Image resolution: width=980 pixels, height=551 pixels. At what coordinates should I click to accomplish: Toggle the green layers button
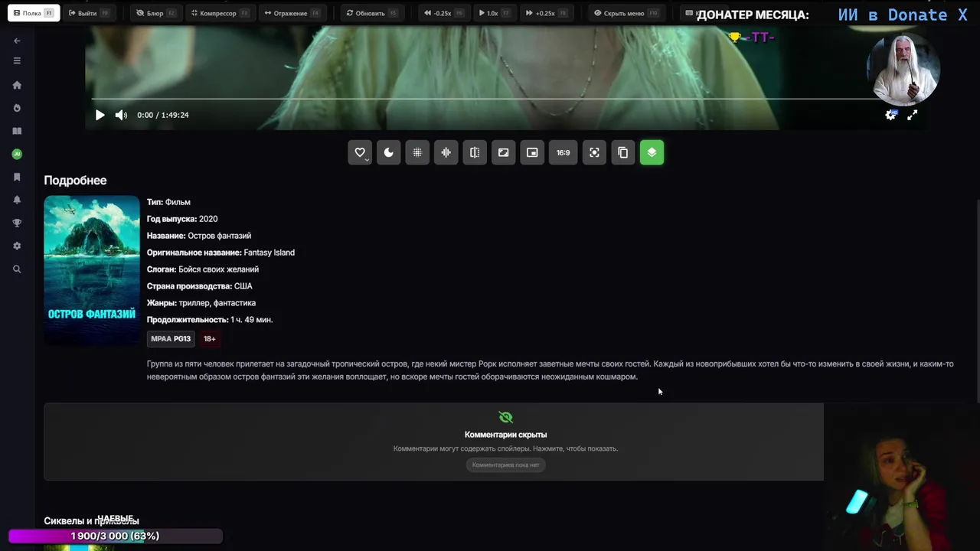652,152
